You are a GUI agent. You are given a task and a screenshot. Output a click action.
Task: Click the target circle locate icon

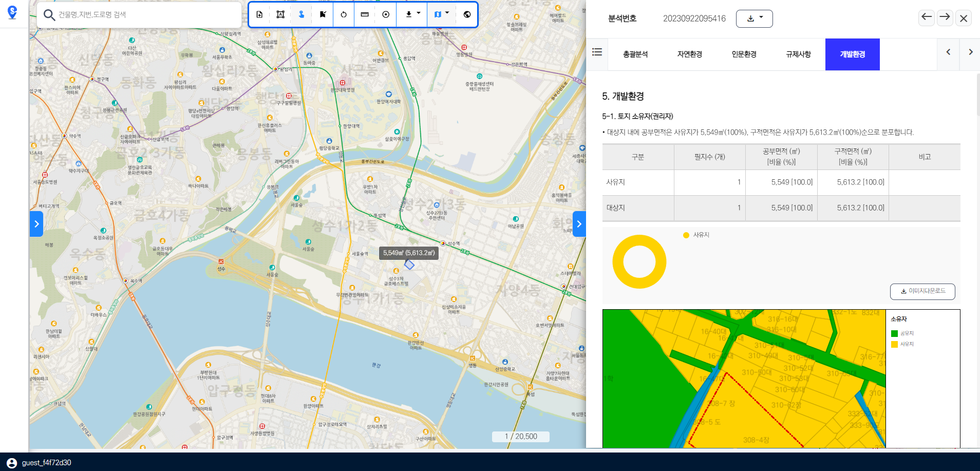[386, 14]
